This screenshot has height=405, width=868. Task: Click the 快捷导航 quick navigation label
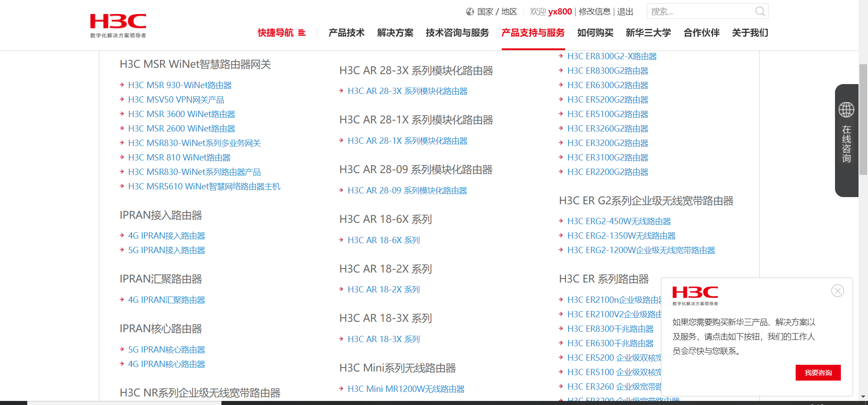tap(275, 33)
